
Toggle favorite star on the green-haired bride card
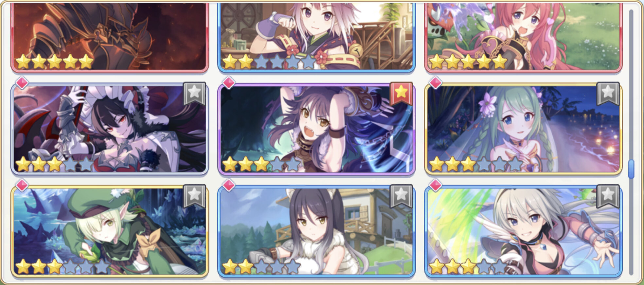(608, 93)
